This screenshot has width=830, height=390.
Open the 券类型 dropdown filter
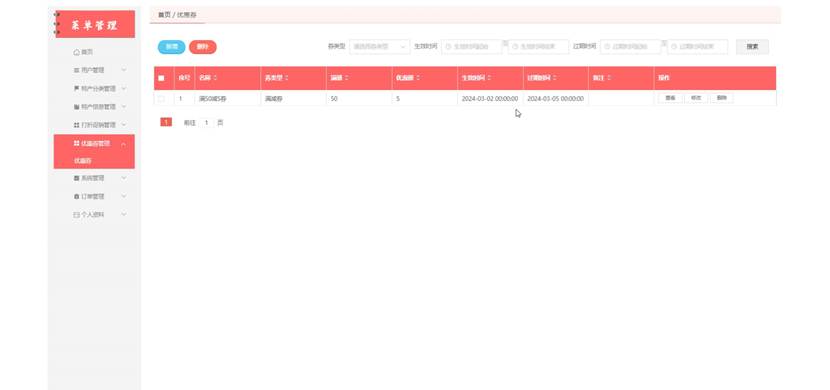coord(380,47)
